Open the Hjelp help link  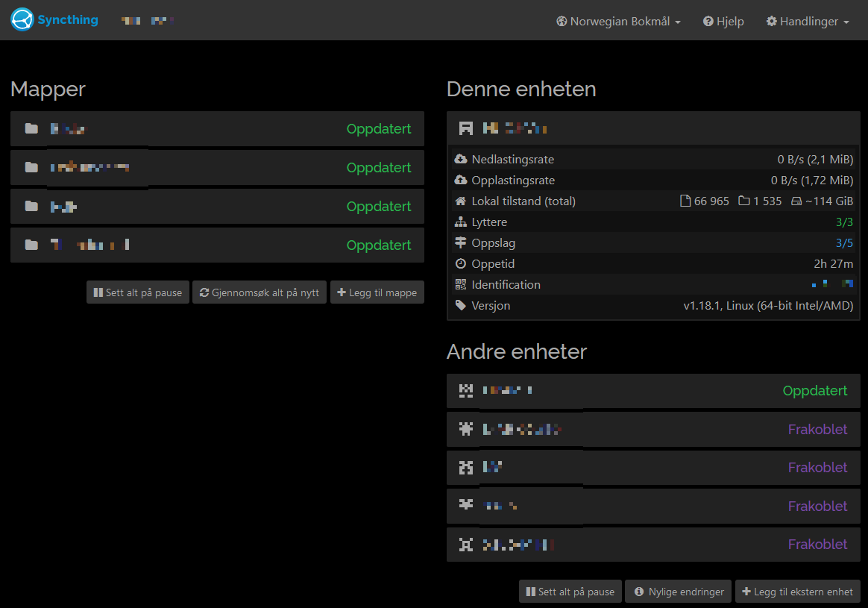[x=723, y=22]
